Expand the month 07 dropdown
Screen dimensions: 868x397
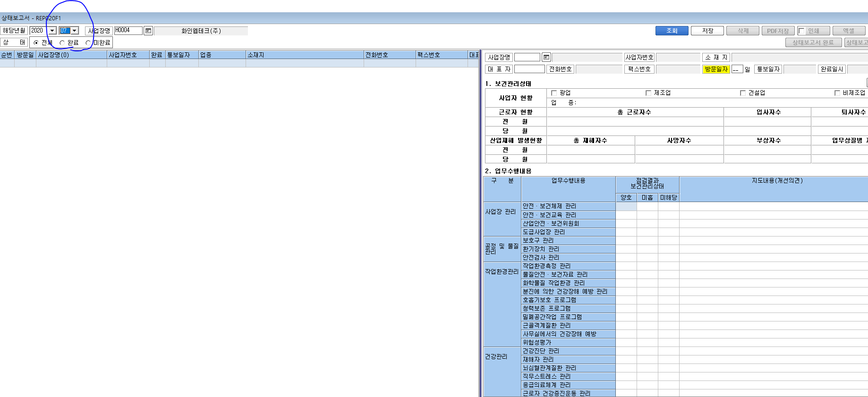pyautogui.click(x=75, y=31)
